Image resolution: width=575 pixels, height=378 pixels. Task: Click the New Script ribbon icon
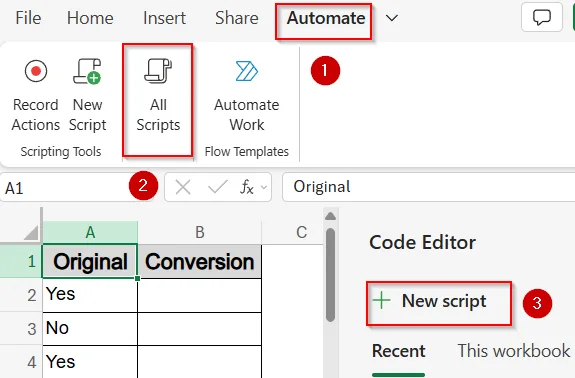[87, 71]
